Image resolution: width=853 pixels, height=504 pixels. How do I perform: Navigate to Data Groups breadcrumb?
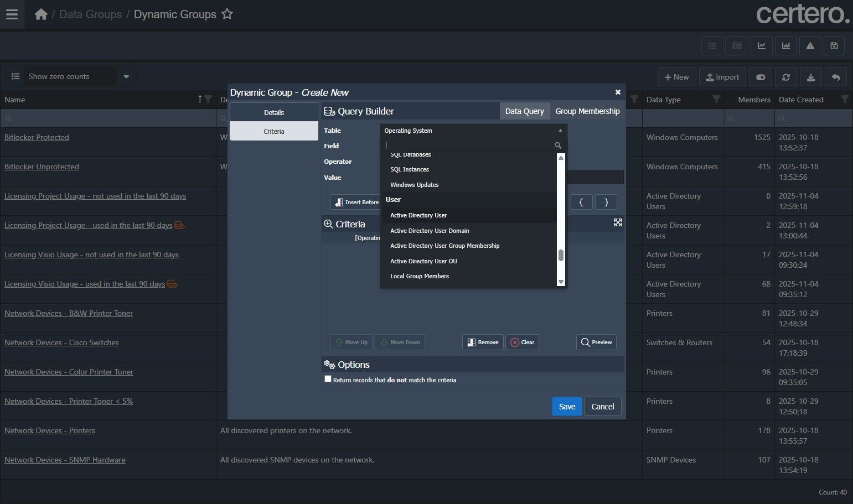click(x=90, y=14)
